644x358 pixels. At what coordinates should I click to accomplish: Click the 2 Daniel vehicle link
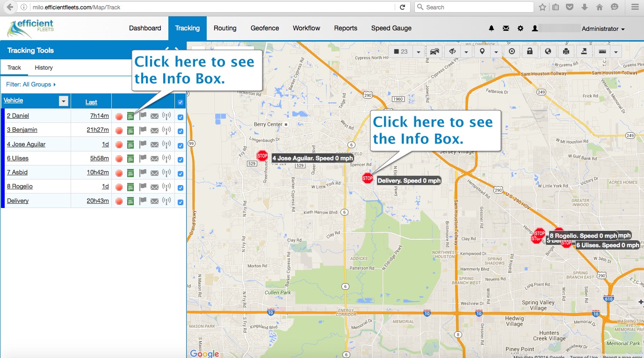18,116
